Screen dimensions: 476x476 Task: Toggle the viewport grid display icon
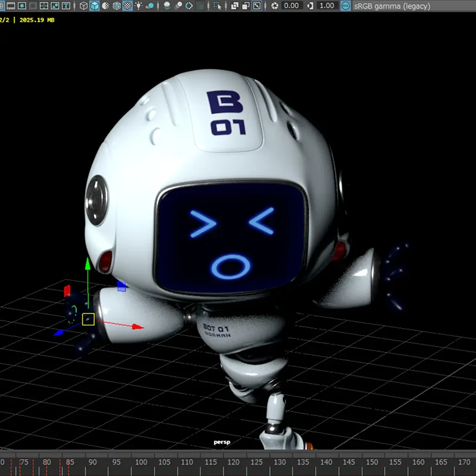tap(2, 6)
